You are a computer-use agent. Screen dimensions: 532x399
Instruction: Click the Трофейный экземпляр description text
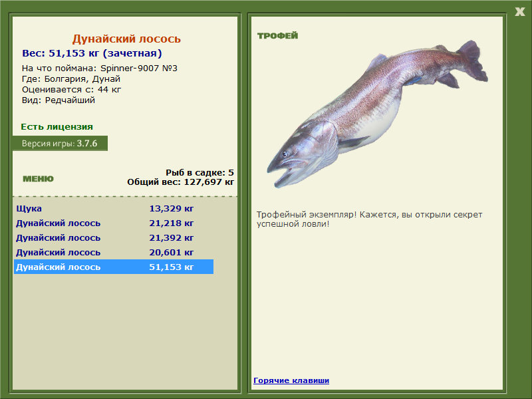(369, 219)
